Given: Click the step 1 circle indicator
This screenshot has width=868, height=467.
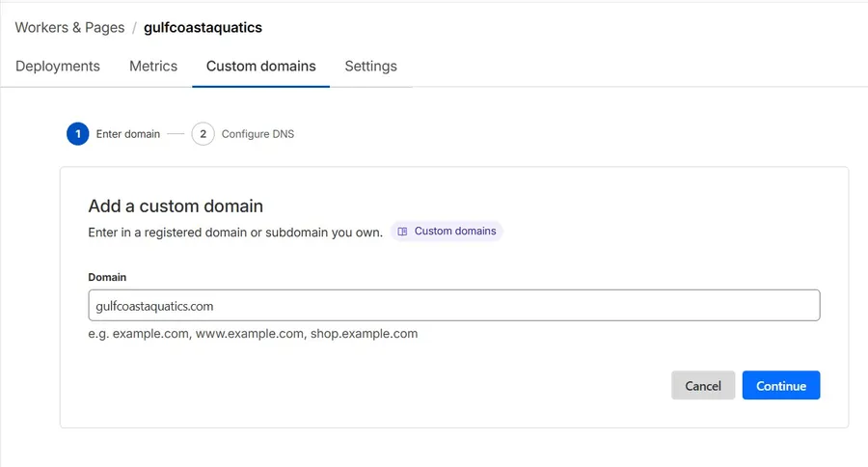Looking at the screenshot, I should 78,134.
